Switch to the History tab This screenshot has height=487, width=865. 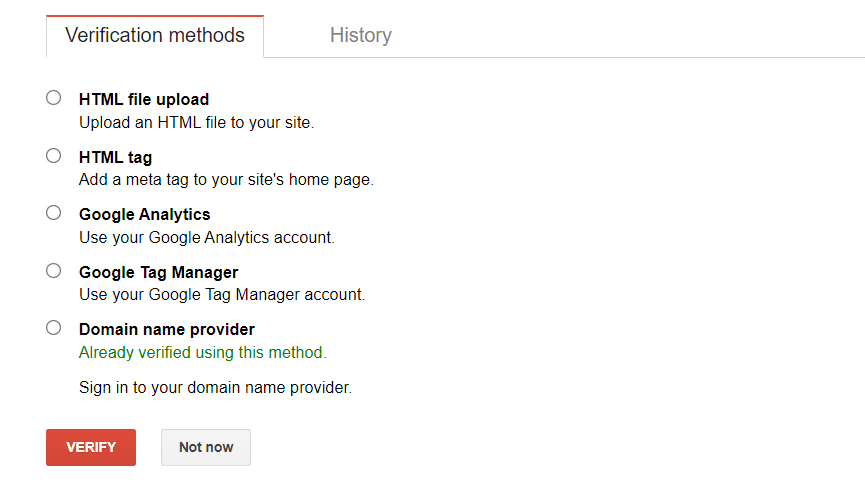point(360,36)
